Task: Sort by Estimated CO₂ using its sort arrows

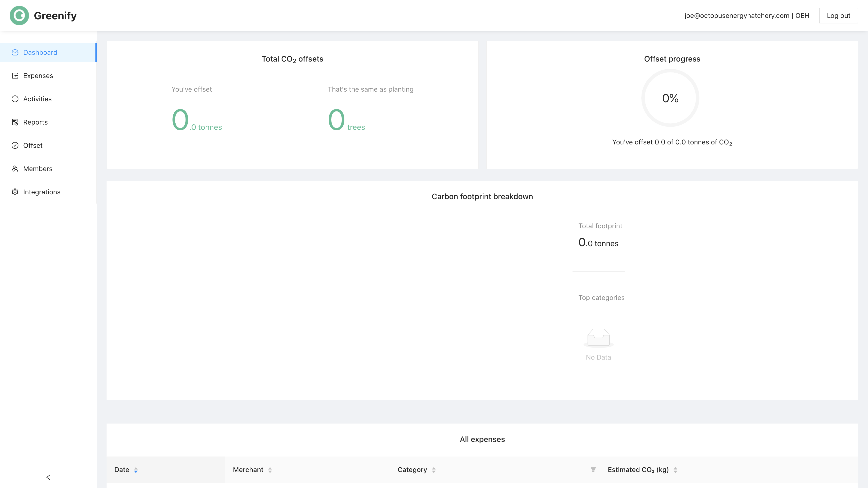Action: pyautogui.click(x=675, y=470)
